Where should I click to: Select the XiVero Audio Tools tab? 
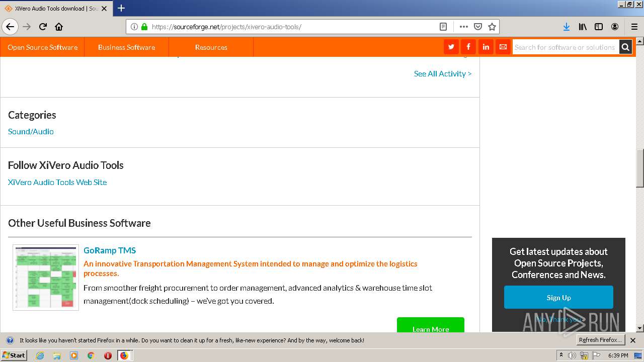56,9
